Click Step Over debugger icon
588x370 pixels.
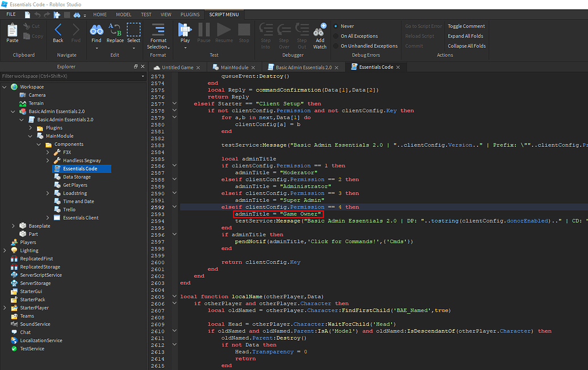pyautogui.click(x=284, y=30)
